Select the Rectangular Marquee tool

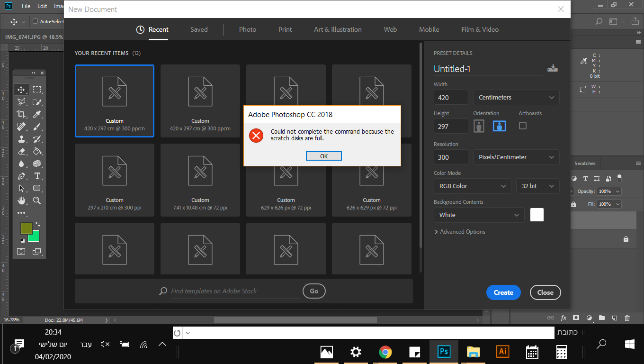[x=37, y=90]
